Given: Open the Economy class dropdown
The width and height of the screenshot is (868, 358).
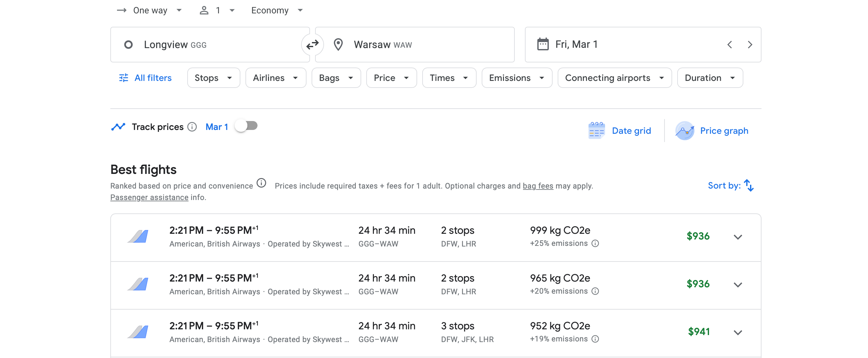Looking at the screenshot, I should (x=277, y=11).
